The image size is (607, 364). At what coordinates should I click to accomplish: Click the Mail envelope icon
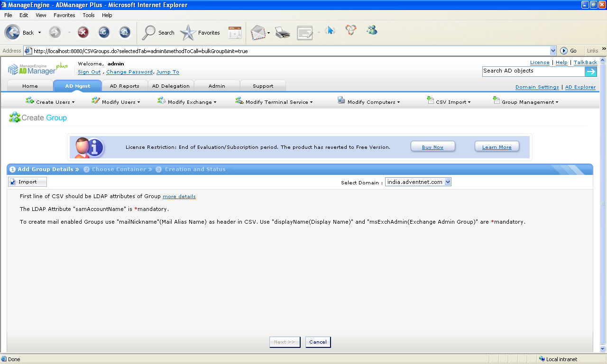258,33
